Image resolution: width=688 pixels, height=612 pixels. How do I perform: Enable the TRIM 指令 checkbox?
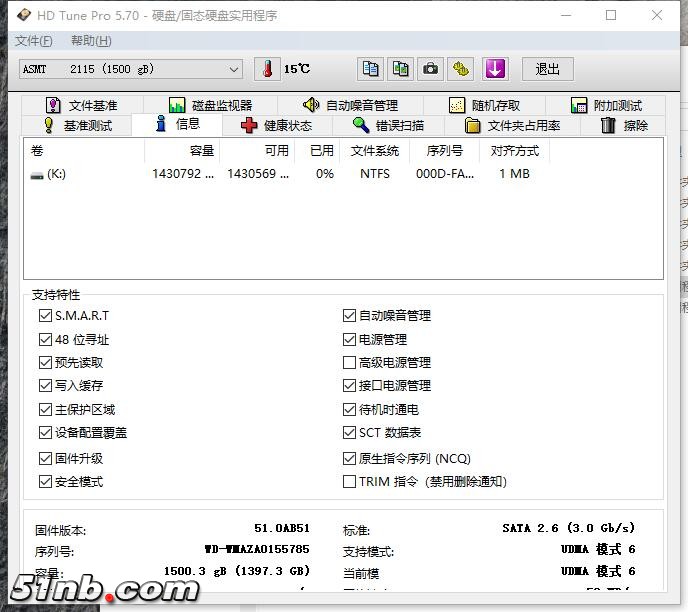[x=349, y=482]
